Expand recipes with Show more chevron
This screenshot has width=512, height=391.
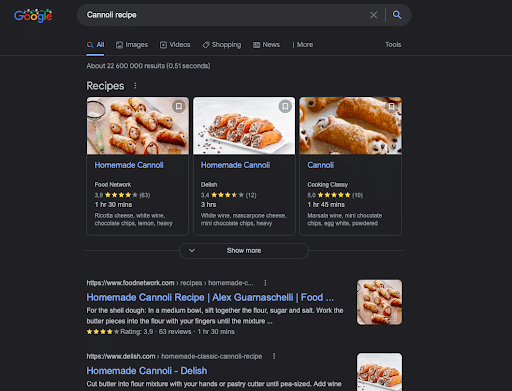click(x=192, y=250)
